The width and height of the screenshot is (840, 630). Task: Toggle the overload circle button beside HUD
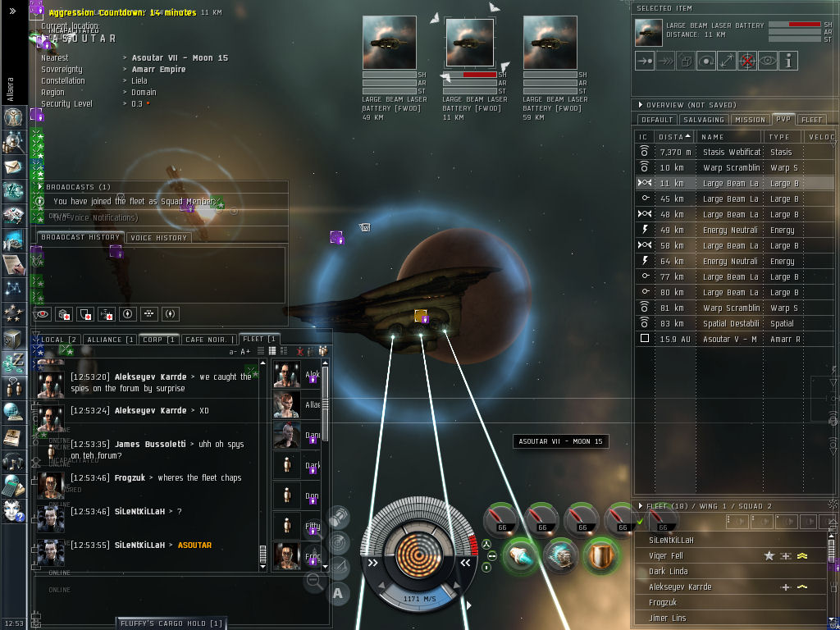click(x=486, y=545)
